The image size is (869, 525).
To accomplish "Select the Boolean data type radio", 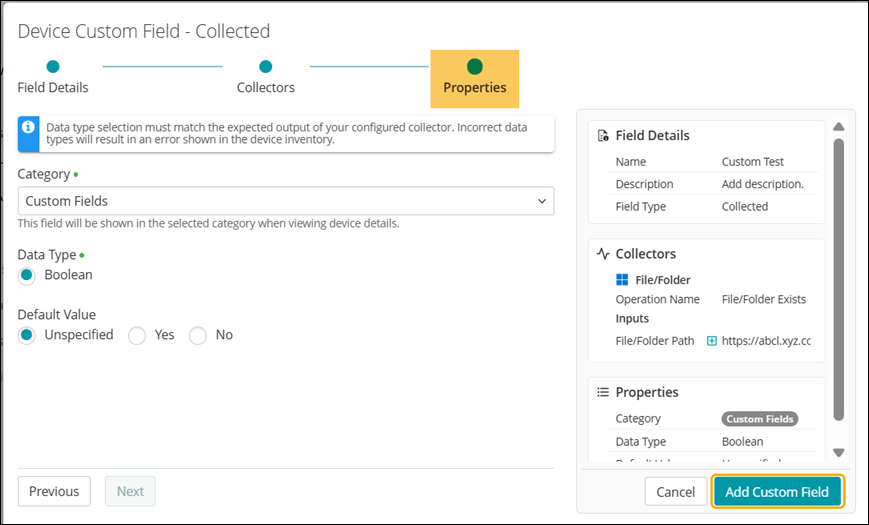I will pyautogui.click(x=28, y=275).
